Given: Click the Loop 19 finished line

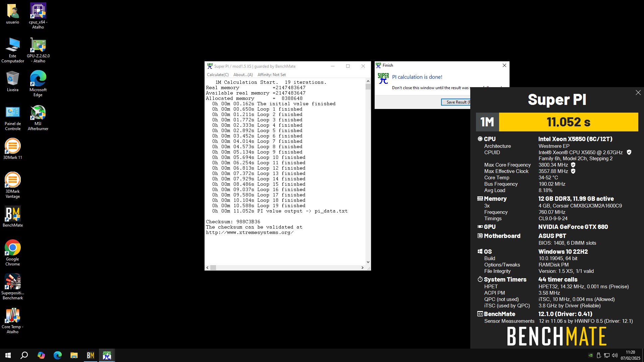Looking at the screenshot, I should [259, 205].
